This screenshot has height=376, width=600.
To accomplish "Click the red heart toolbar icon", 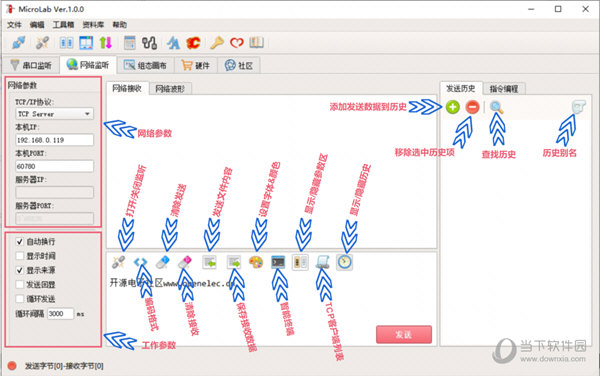I will (x=237, y=42).
